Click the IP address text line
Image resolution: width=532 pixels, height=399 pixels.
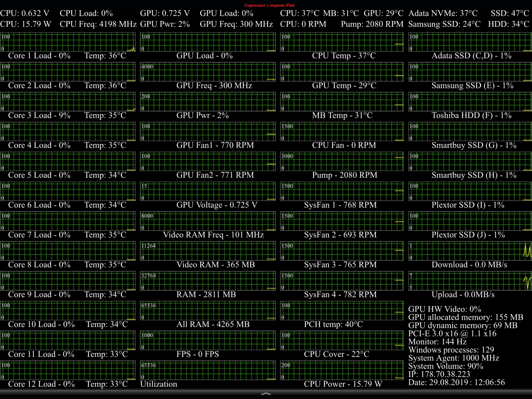click(439, 374)
